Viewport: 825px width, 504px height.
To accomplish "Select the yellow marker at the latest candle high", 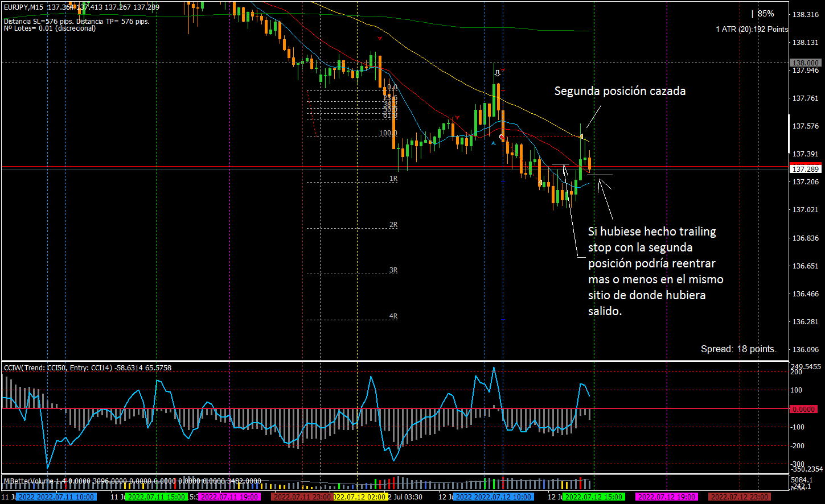I will [x=581, y=136].
